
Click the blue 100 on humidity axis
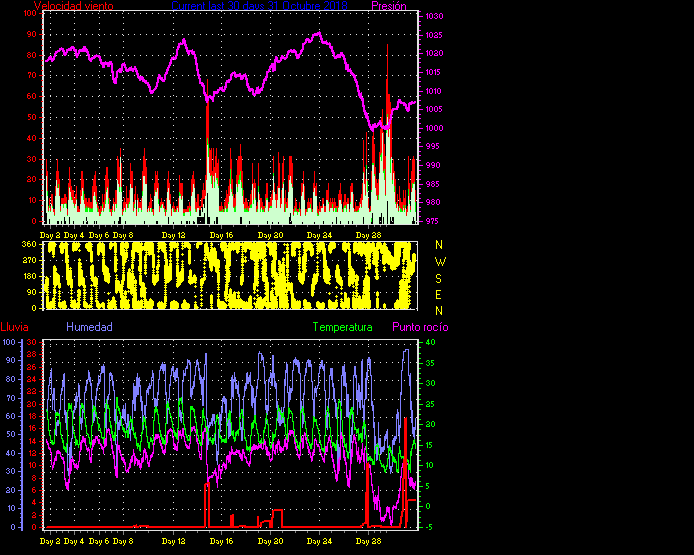[x=9, y=342]
